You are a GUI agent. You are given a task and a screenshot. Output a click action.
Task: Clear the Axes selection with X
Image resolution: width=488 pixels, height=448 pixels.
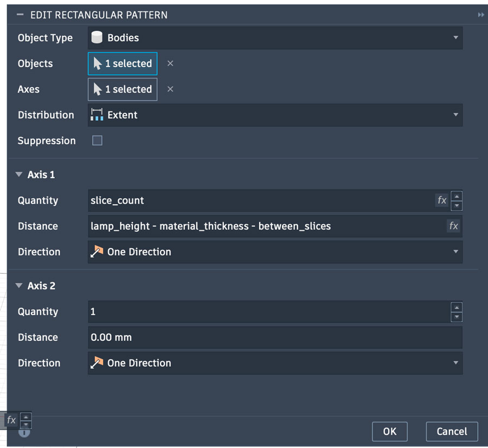[x=170, y=89]
